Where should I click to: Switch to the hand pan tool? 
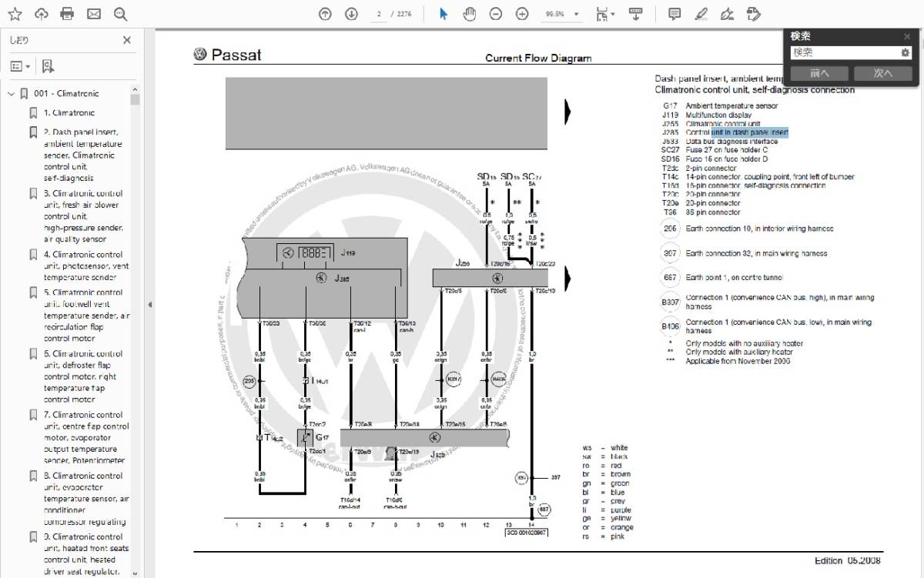pyautogui.click(x=470, y=14)
